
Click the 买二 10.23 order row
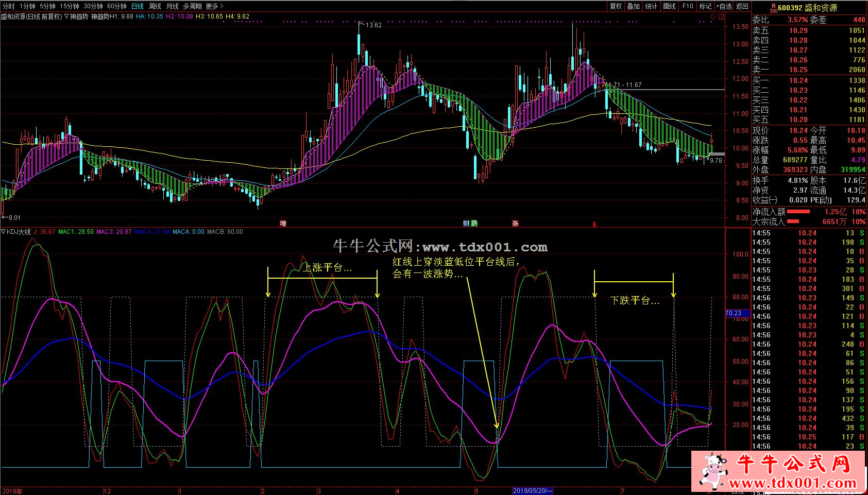809,90
